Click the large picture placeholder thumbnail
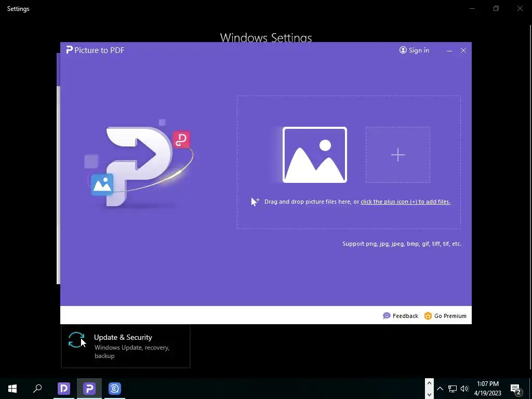The image size is (532, 399). click(x=314, y=155)
